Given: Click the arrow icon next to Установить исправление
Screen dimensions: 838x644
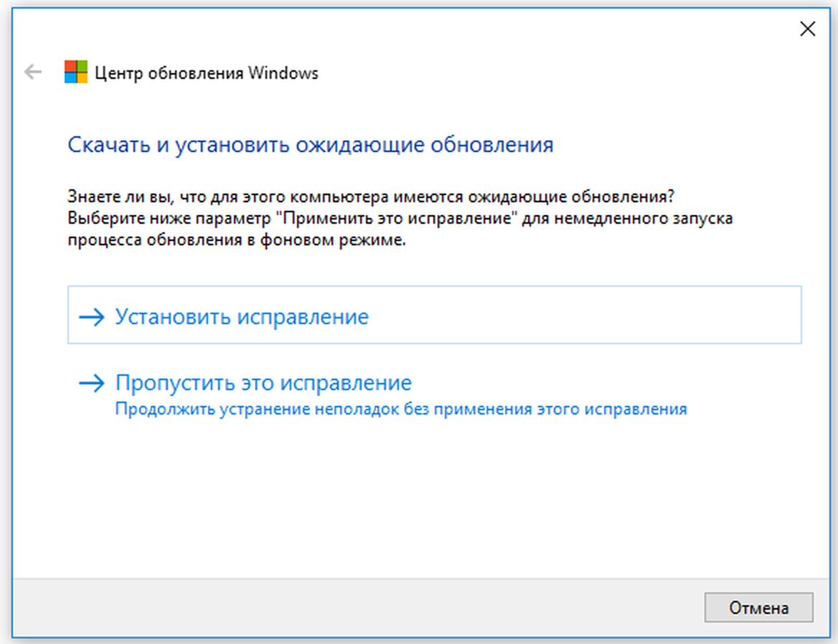Looking at the screenshot, I should (x=91, y=317).
